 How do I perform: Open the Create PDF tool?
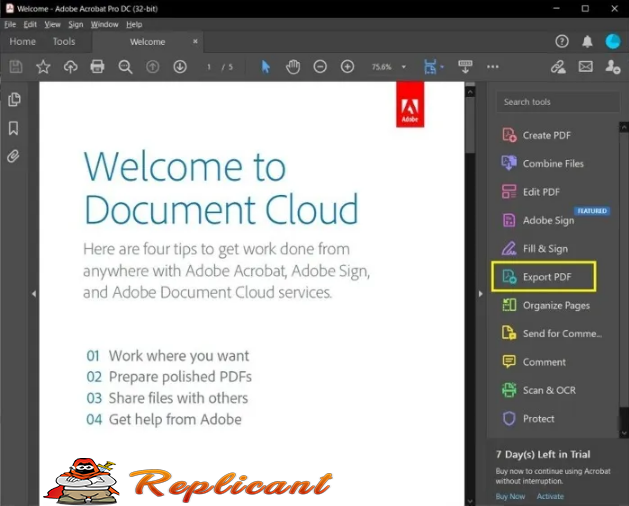537,135
